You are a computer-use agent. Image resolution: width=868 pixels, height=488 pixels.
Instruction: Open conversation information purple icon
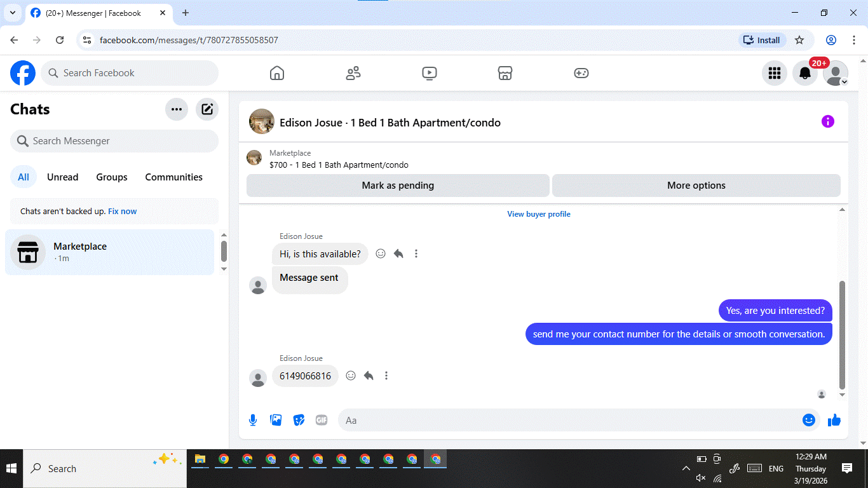(x=828, y=121)
